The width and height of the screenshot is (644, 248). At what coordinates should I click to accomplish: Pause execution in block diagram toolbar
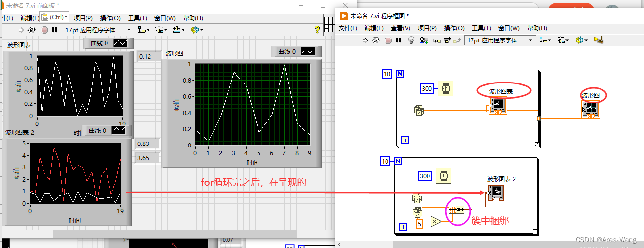[399, 40]
